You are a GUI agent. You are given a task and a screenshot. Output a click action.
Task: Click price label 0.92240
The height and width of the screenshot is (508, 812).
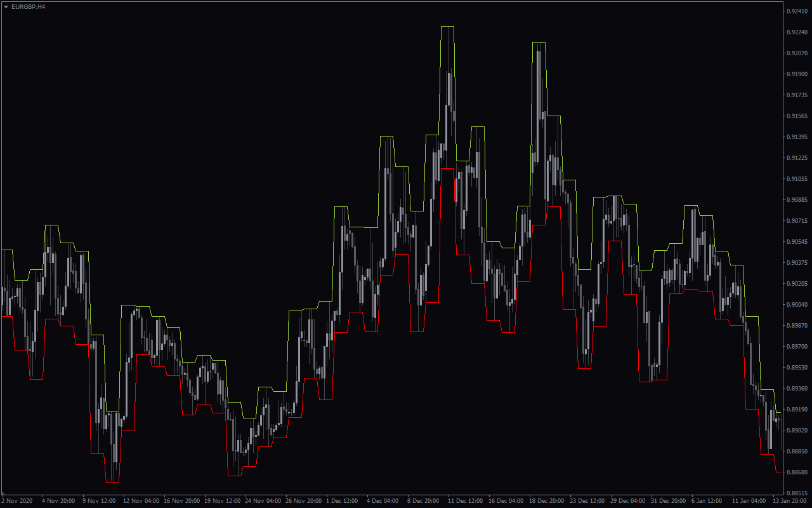point(796,32)
